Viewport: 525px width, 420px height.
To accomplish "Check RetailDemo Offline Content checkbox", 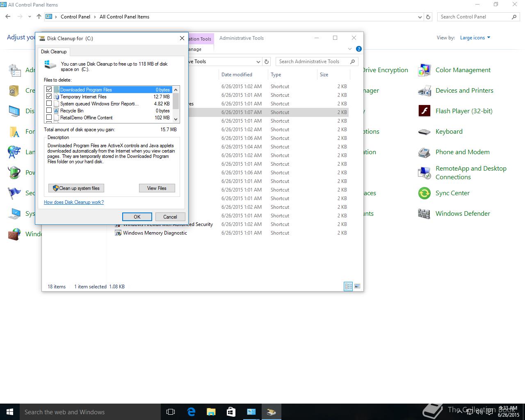I will [x=49, y=117].
